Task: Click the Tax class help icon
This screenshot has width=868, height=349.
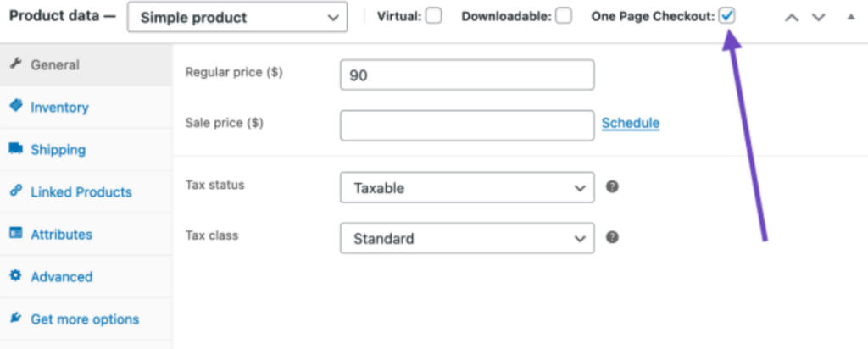Action: point(612,237)
